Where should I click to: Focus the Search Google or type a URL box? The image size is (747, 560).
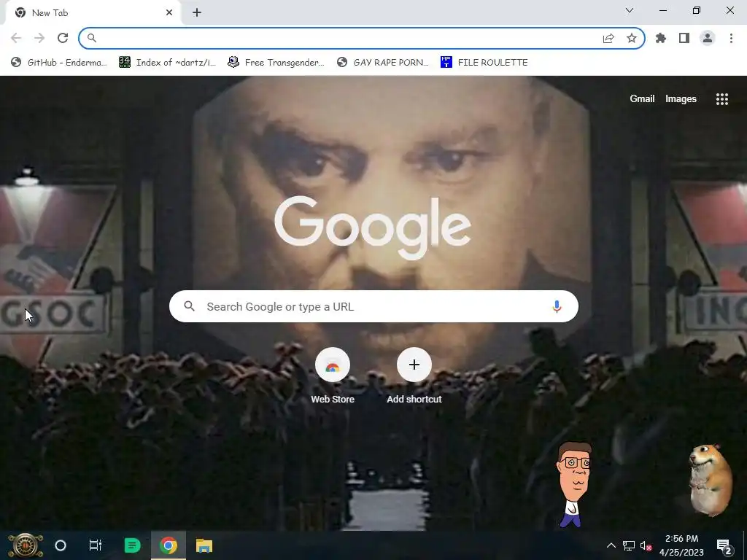pyautogui.click(x=373, y=306)
